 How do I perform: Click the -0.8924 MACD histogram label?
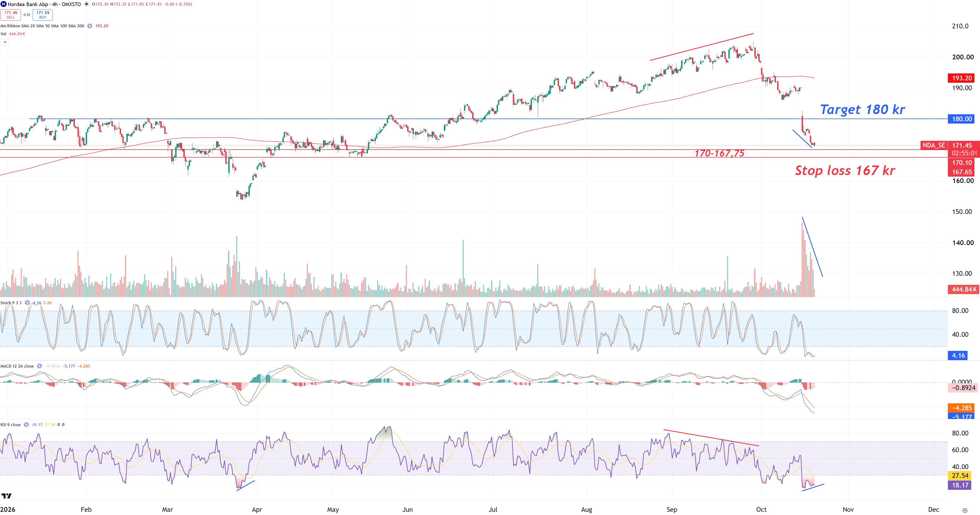pos(963,388)
